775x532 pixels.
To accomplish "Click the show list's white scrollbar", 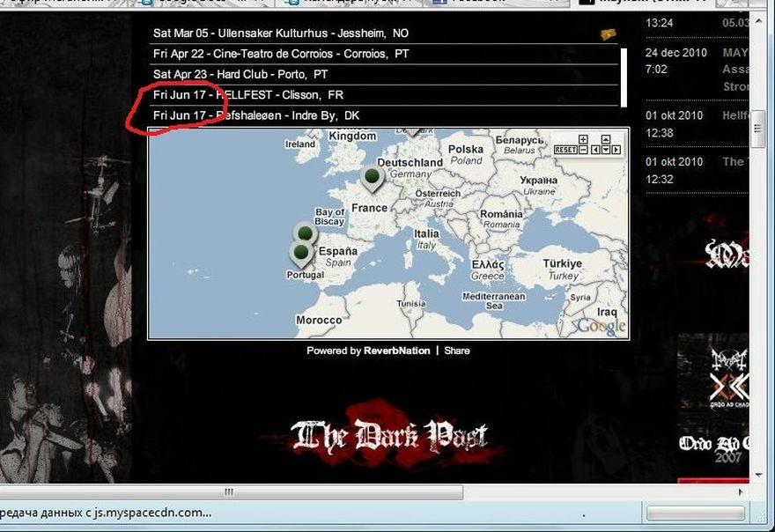I will 624,77.
